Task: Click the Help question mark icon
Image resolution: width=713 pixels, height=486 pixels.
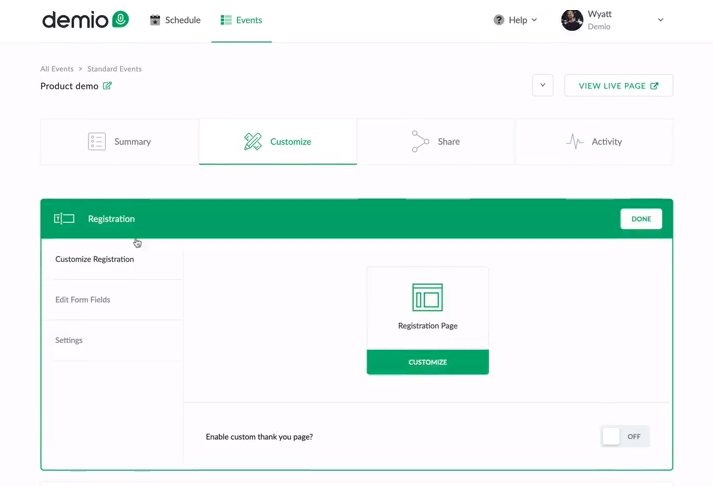Action: pyautogui.click(x=499, y=20)
